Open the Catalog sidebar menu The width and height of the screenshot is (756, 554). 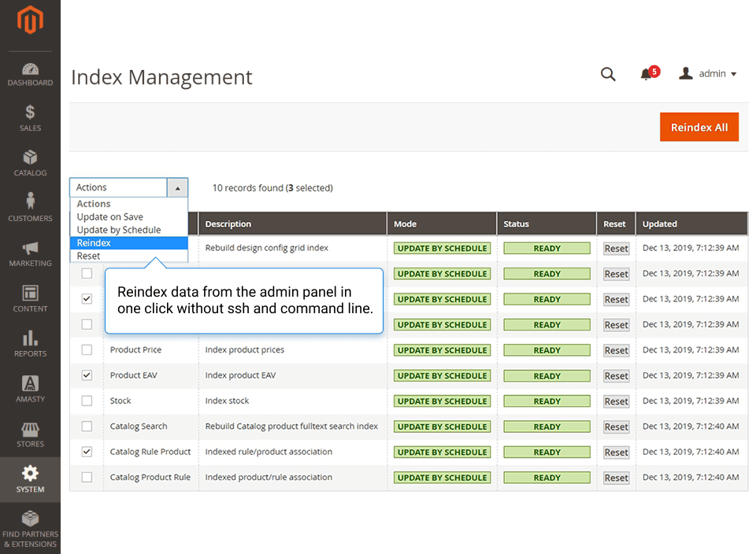coord(30,164)
